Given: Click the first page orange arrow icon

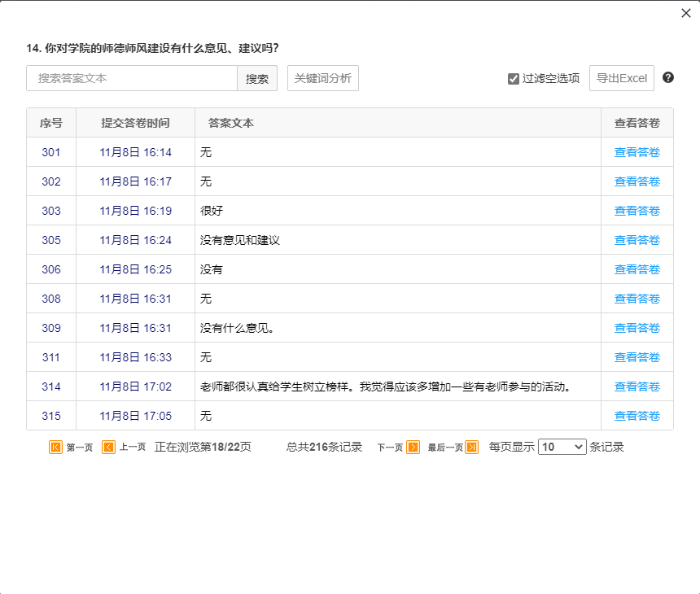Looking at the screenshot, I should 55,447.
